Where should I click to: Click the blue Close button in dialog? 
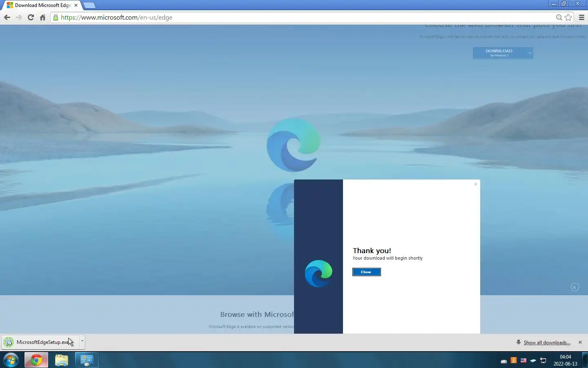click(366, 272)
